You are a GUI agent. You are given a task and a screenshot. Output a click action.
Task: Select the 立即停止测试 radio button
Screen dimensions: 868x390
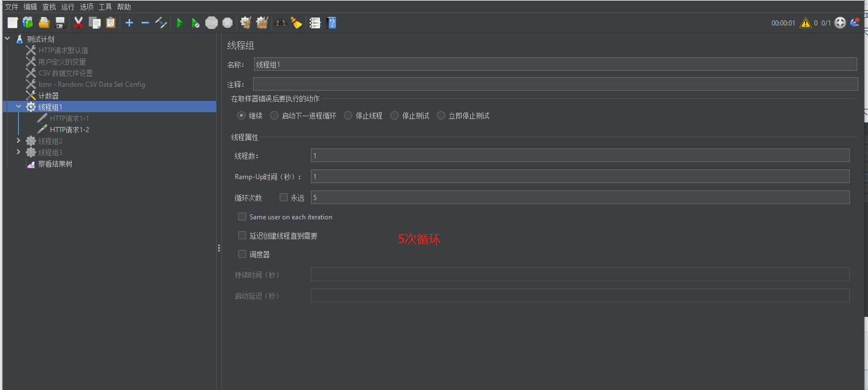point(441,116)
